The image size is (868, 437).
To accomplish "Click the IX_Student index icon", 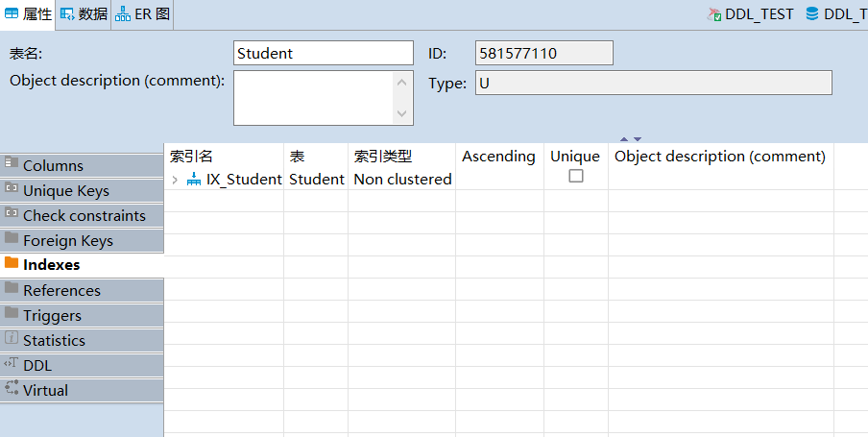I will click(194, 179).
